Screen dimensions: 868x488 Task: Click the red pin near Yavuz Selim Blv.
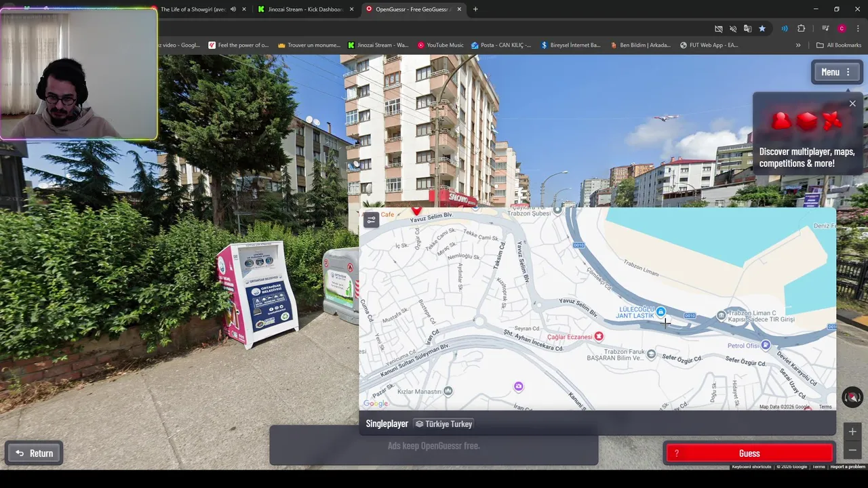[x=416, y=211]
